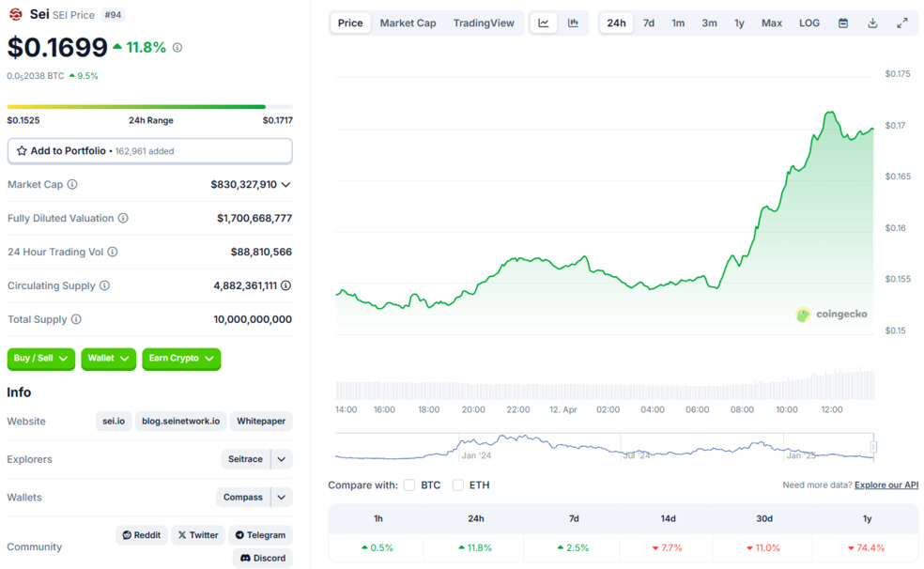Screen dimensions: 924x569
Task: Click the $1,700,668,777 valuation value
Action: (x=254, y=218)
